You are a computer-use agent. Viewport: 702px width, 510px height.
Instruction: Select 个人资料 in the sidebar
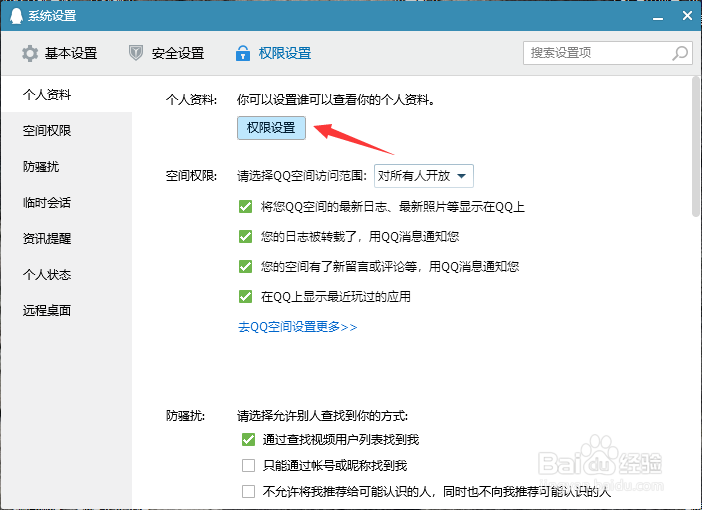[x=66, y=94]
